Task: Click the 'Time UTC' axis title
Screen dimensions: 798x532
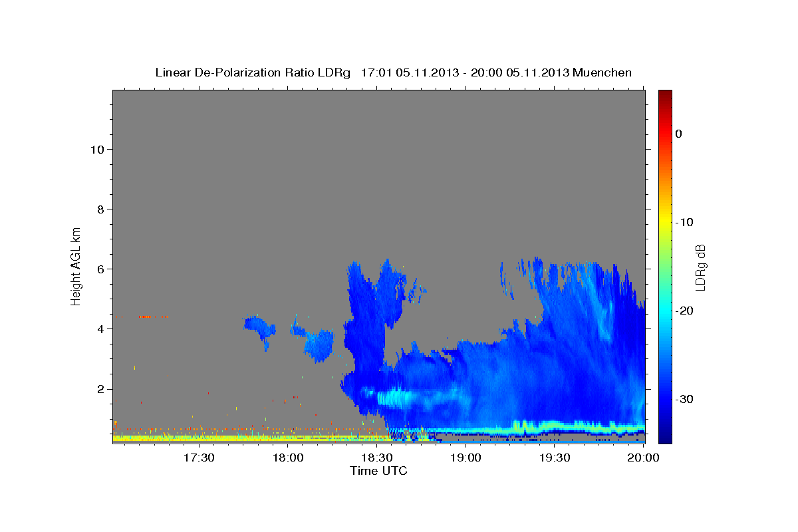Action: [x=378, y=471]
